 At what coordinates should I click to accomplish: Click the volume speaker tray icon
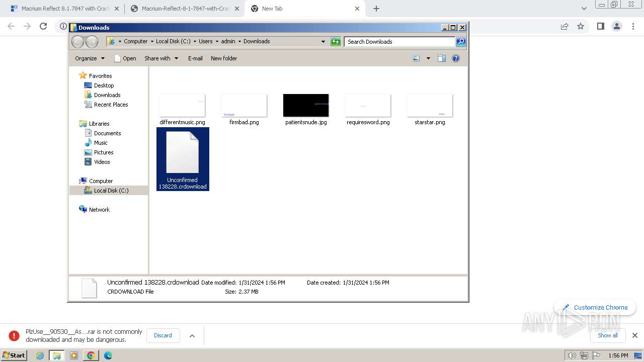click(x=572, y=355)
